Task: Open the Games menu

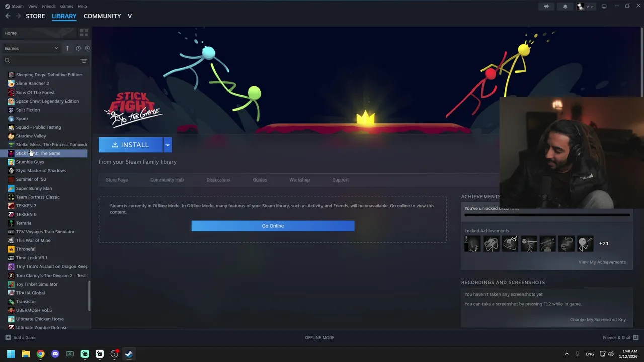Action: [x=66, y=6]
